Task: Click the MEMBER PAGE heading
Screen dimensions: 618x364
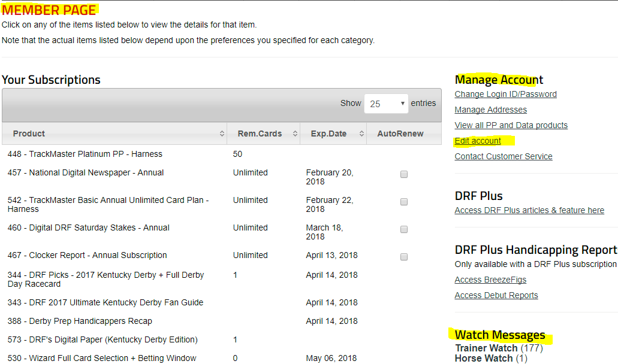Action: [49, 10]
